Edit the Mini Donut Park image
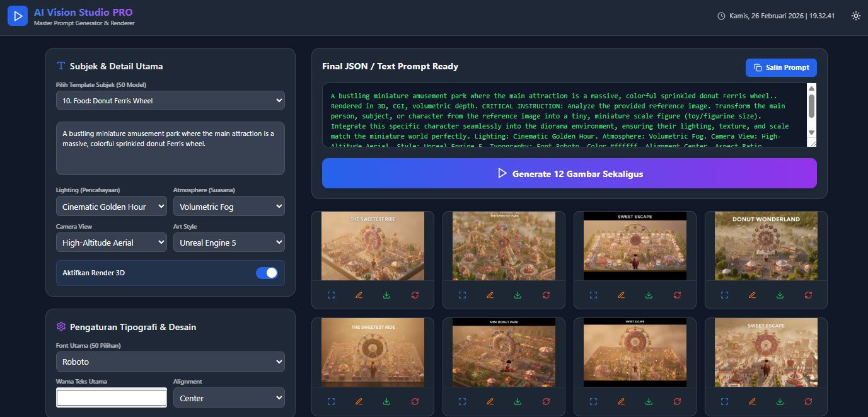 pos(490,401)
